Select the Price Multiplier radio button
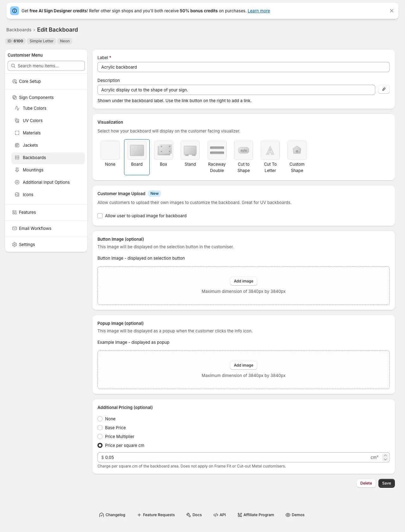The height and width of the screenshot is (532, 405). tap(100, 436)
